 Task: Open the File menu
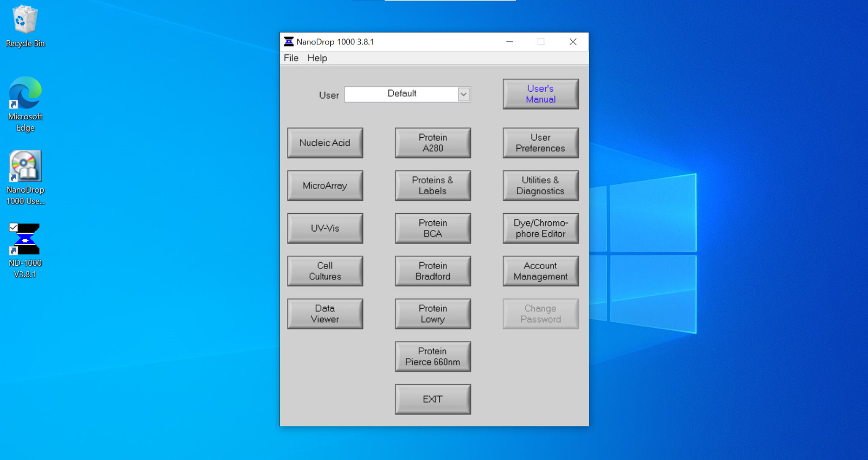[291, 58]
